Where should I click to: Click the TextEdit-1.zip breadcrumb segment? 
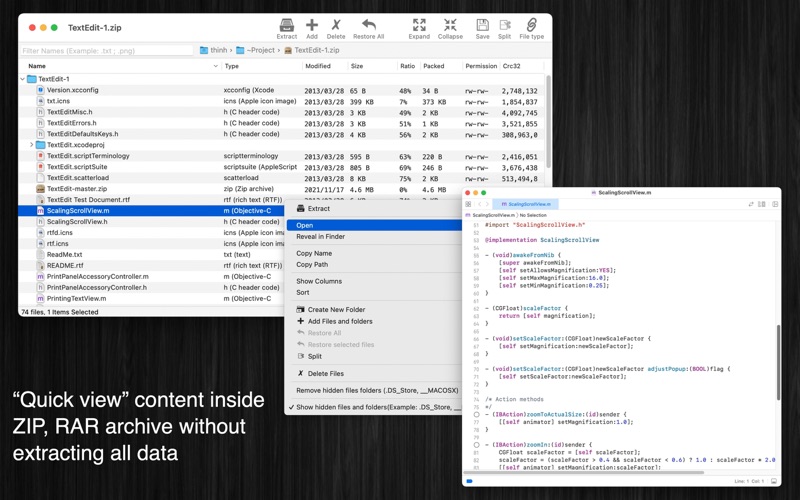click(312, 50)
